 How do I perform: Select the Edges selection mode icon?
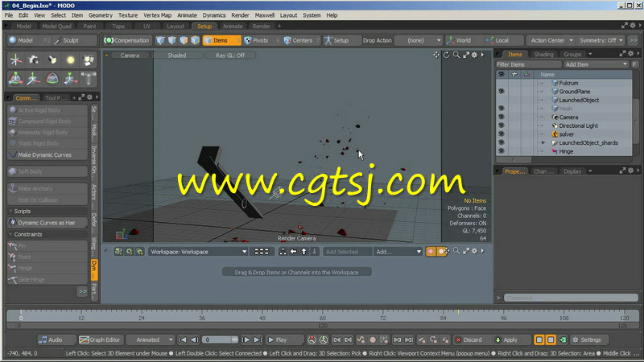[171, 40]
